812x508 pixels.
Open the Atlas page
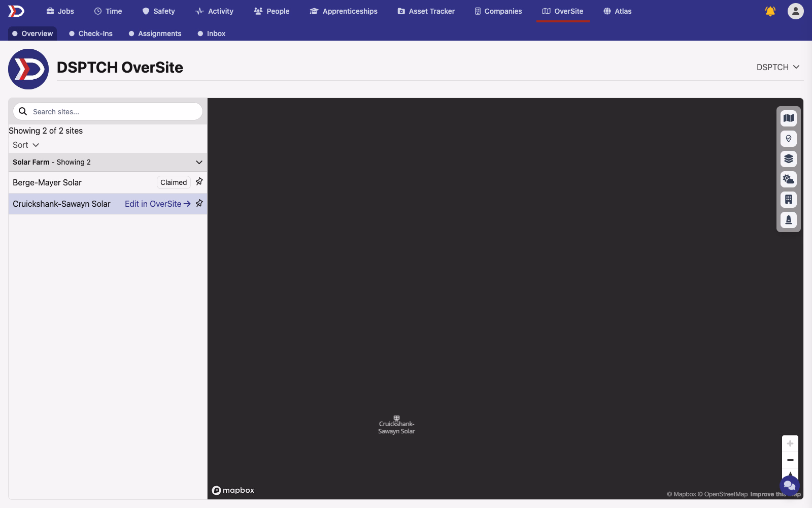click(618, 11)
